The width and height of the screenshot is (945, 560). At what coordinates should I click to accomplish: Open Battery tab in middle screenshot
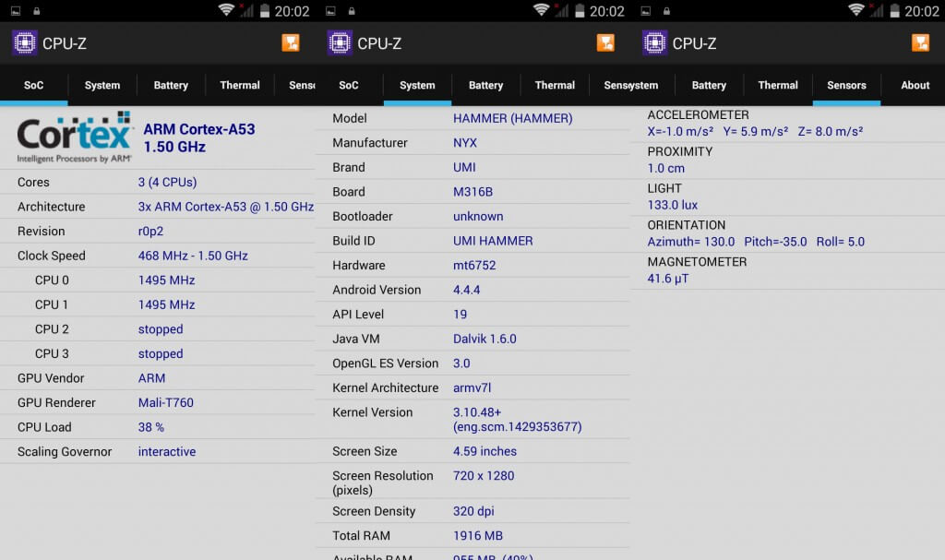coord(485,85)
